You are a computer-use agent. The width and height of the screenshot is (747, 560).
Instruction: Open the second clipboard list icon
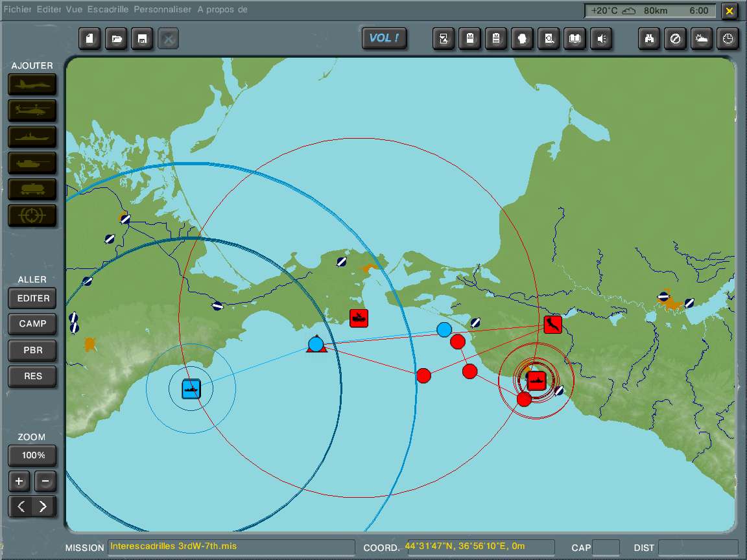pos(496,39)
